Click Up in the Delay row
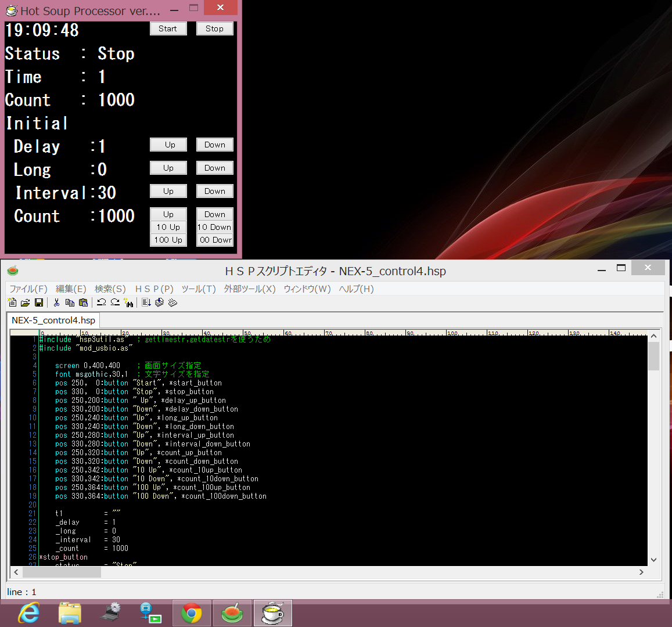This screenshot has width=672, height=627. click(168, 145)
